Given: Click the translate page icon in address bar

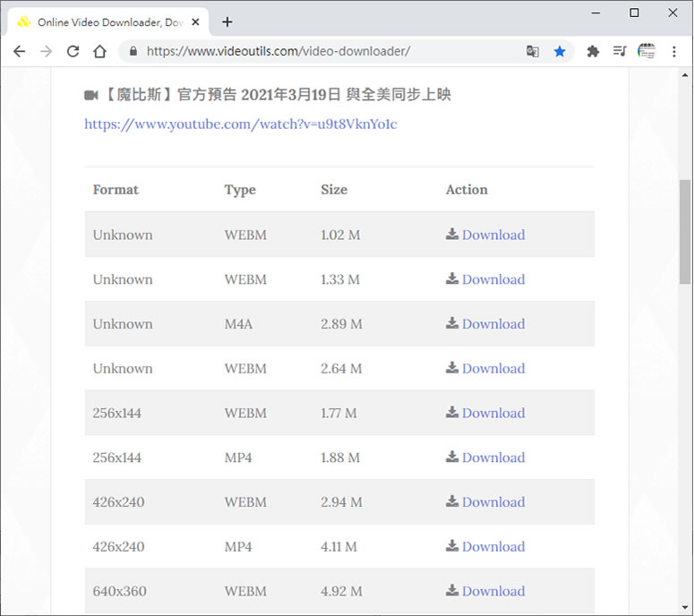Looking at the screenshot, I should tap(533, 52).
